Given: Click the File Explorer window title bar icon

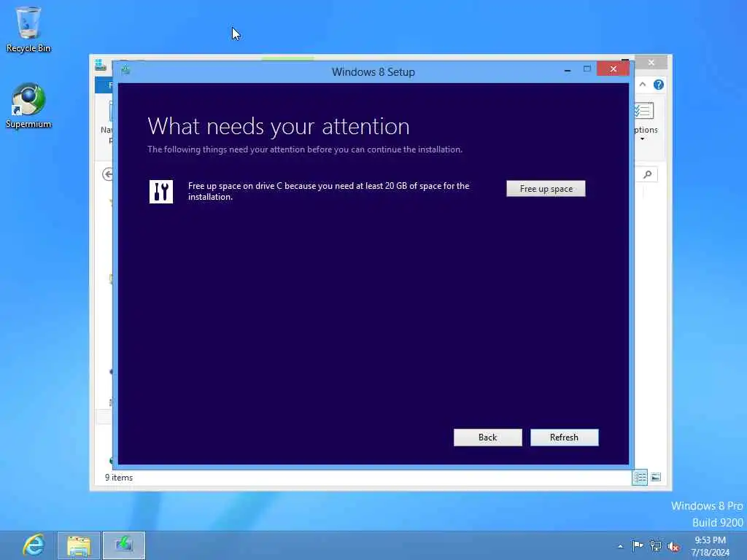Looking at the screenshot, I should pos(100,65).
